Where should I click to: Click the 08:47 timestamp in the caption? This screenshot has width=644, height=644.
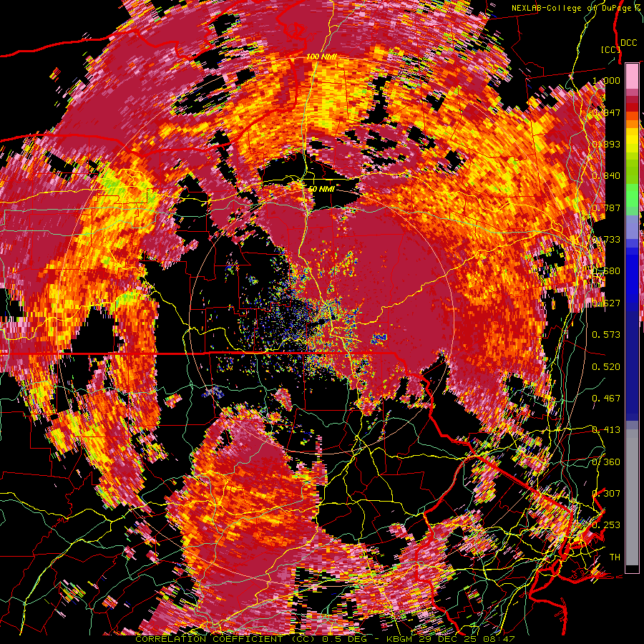coord(500,639)
